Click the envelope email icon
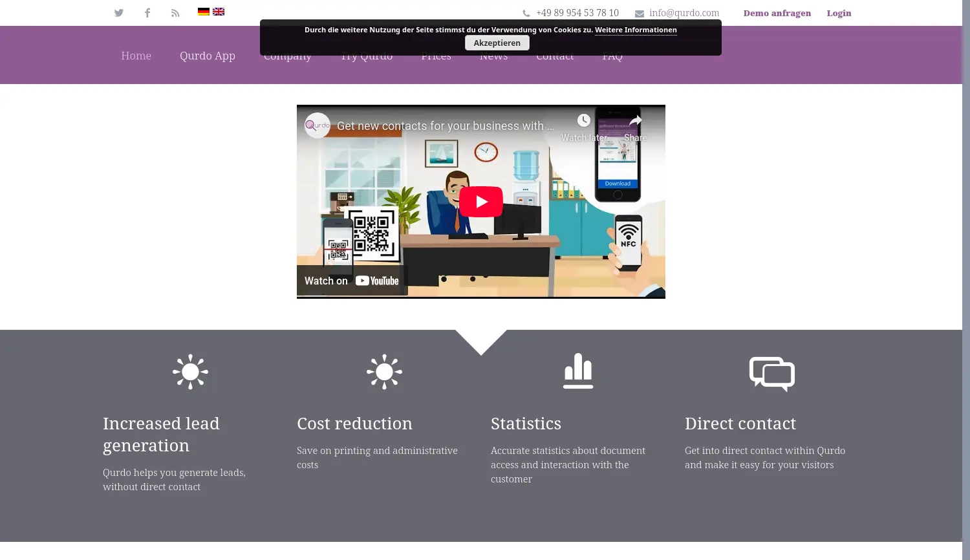Image resolution: width=970 pixels, height=560 pixels. [640, 14]
